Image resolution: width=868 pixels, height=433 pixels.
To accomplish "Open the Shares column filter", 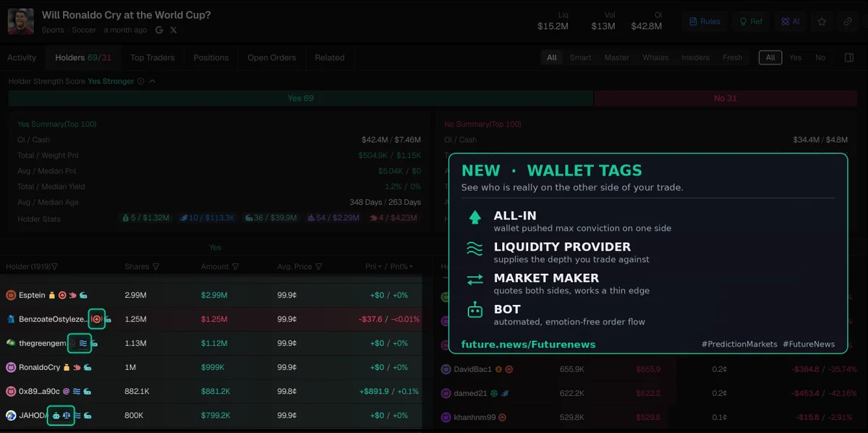I will (156, 266).
